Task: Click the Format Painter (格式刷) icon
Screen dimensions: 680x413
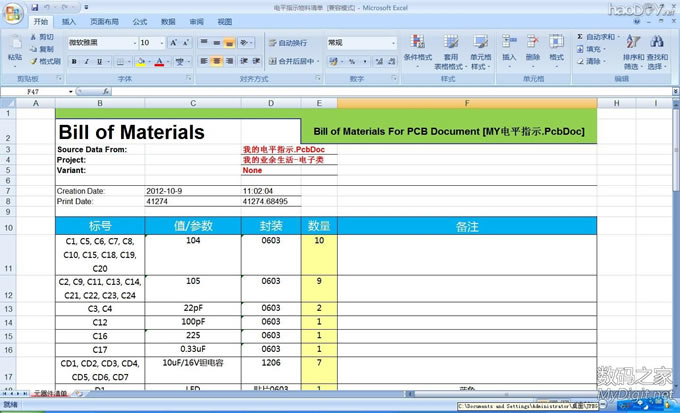Action: [45, 61]
